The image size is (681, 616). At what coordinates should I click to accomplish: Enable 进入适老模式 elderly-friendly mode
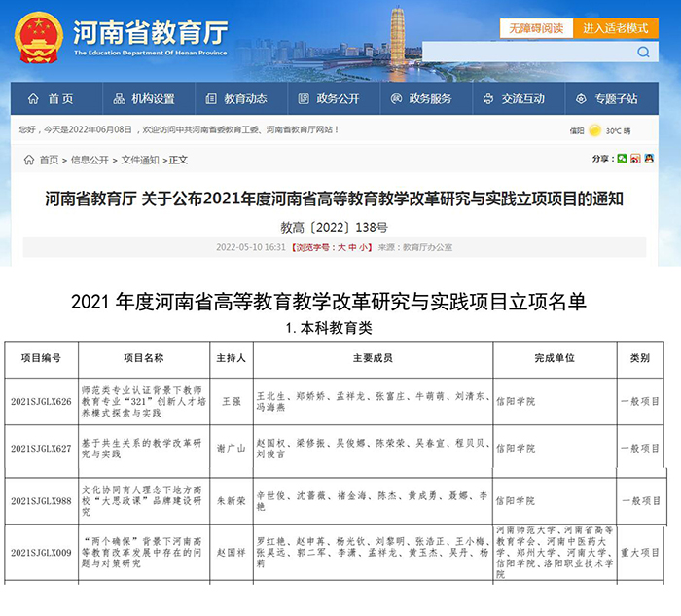[616, 28]
